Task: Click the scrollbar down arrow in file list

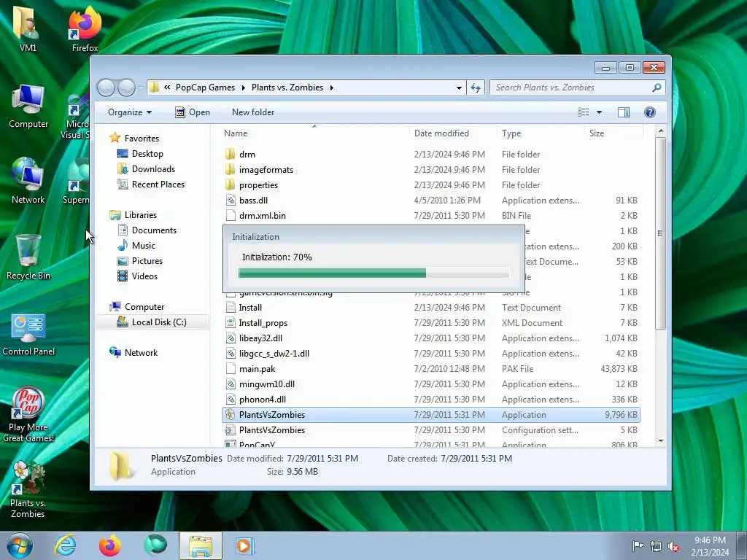Action: click(x=661, y=441)
